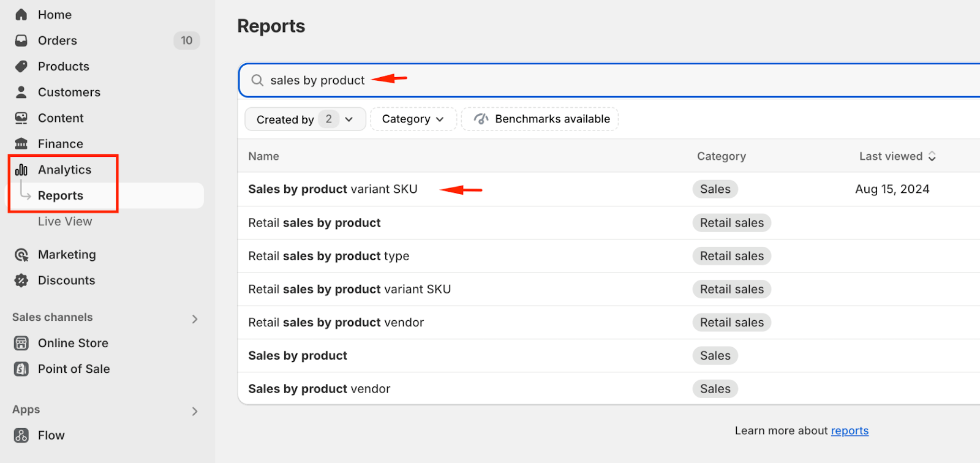Click the Discounts percent badge icon
Screen dimensions: 980x463
[x=21, y=280]
